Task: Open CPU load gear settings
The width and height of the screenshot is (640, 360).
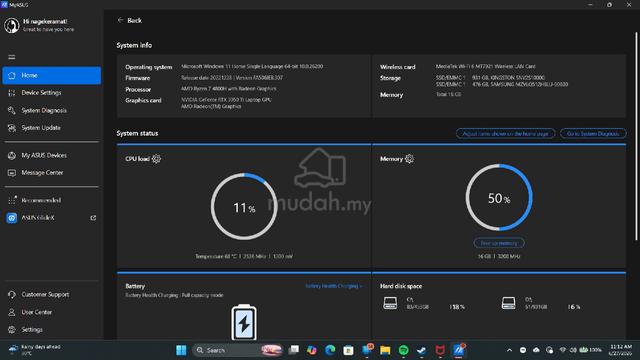Action: [156, 159]
